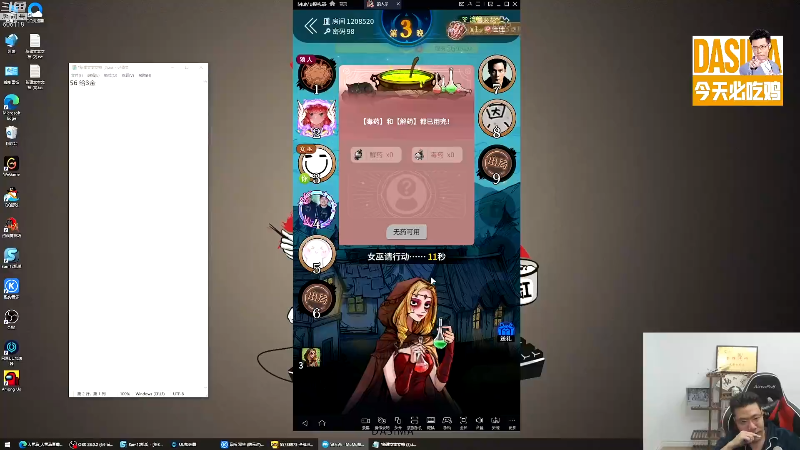This screenshot has height=450, width=800.
Task: Open the first taskbar browser app
Action: coord(40,444)
